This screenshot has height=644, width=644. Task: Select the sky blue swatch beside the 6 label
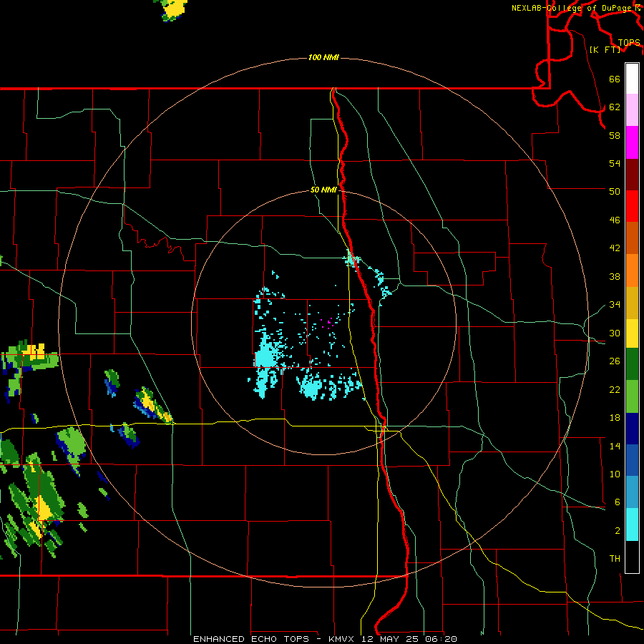632,492
